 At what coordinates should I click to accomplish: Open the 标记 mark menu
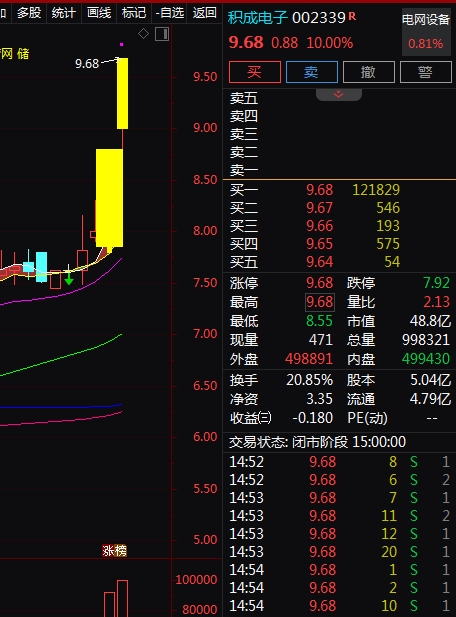coord(134,13)
